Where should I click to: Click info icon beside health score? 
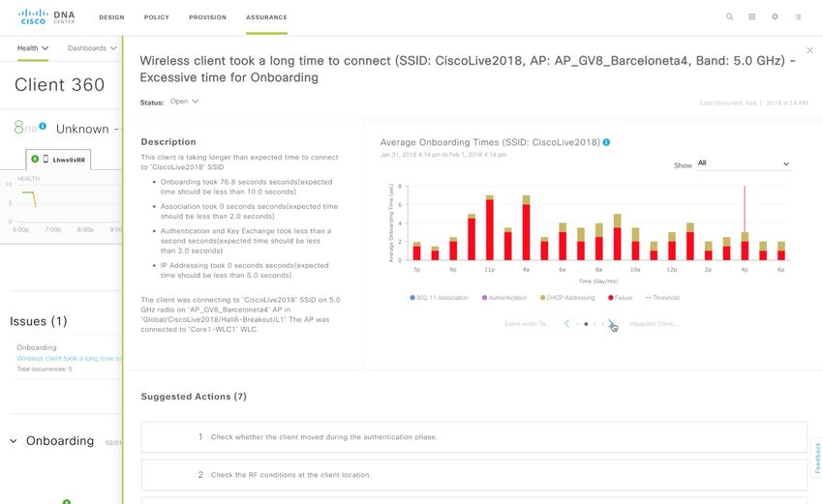pos(43,126)
